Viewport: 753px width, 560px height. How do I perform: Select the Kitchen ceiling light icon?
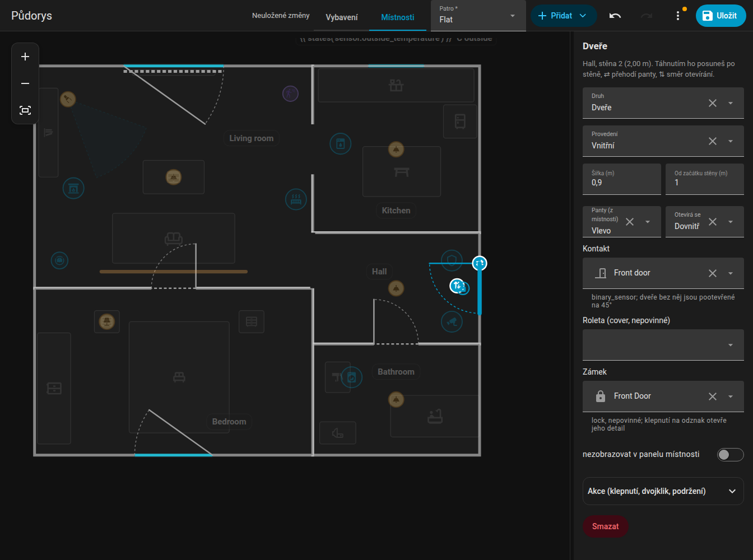[x=396, y=150]
